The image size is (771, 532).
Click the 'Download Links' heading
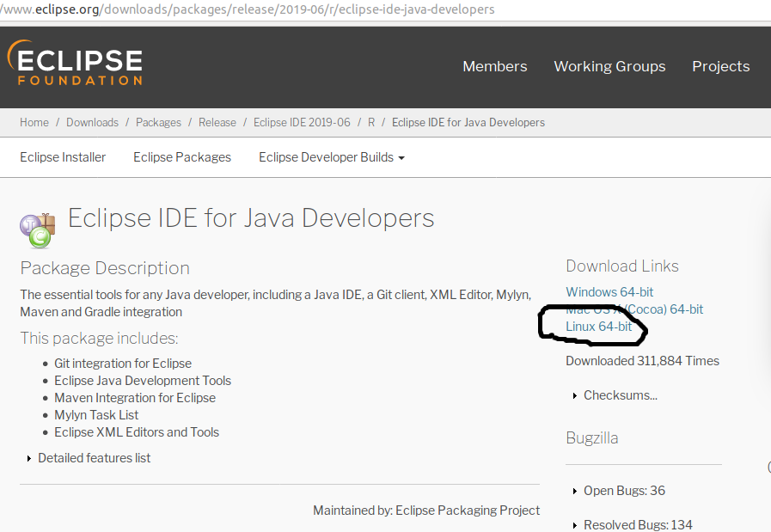coord(622,266)
